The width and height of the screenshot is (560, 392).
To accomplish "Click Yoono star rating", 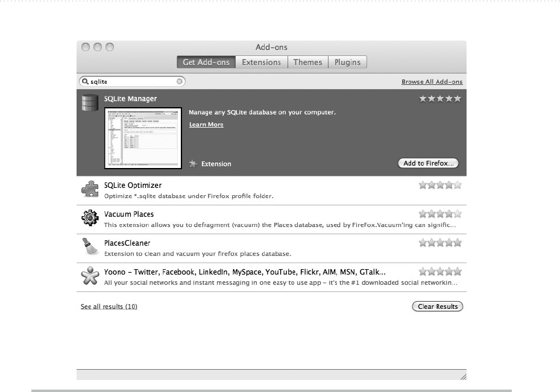I will coord(440,272).
